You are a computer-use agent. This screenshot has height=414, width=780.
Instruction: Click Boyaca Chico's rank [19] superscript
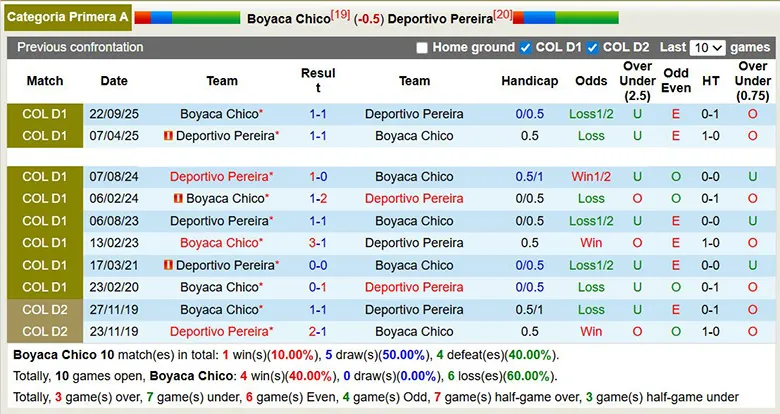click(341, 15)
